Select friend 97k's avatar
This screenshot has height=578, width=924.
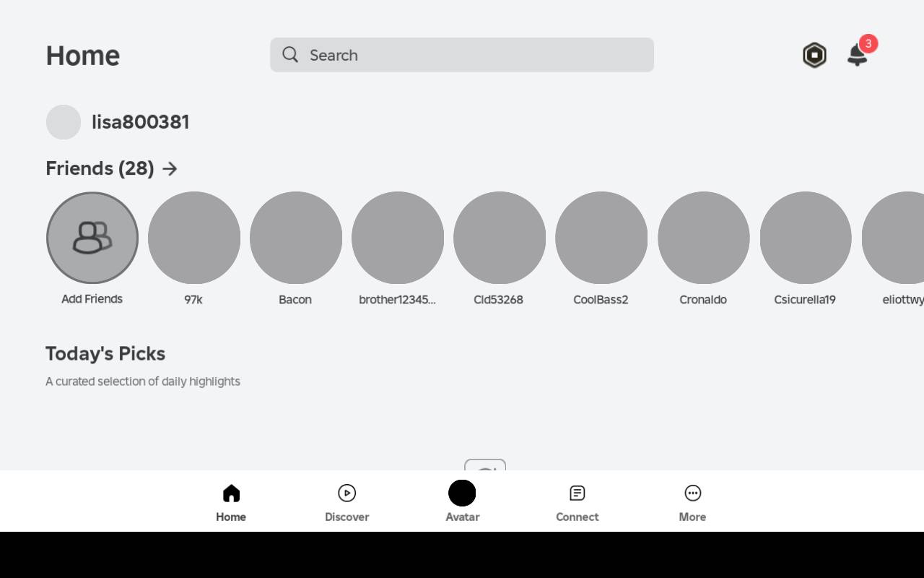(x=194, y=238)
